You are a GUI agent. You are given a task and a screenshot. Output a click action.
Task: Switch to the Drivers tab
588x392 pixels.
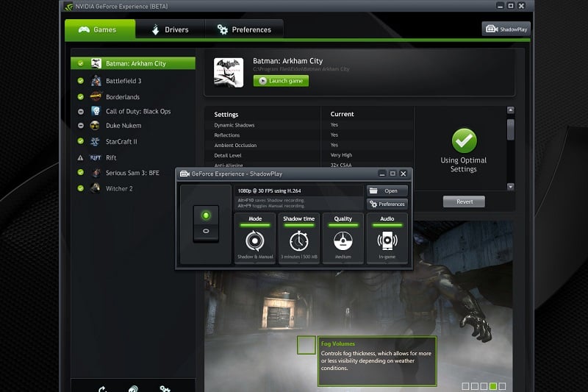[x=171, y=29]
